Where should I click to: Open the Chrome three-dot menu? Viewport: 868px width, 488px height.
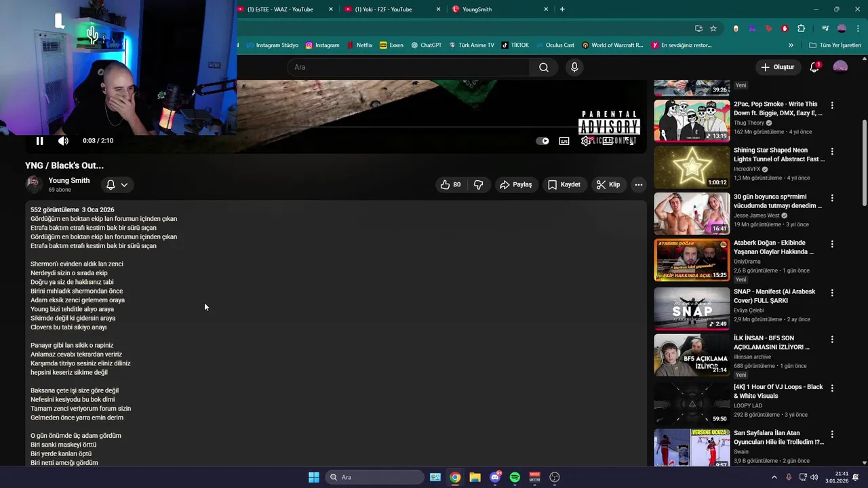859,28
